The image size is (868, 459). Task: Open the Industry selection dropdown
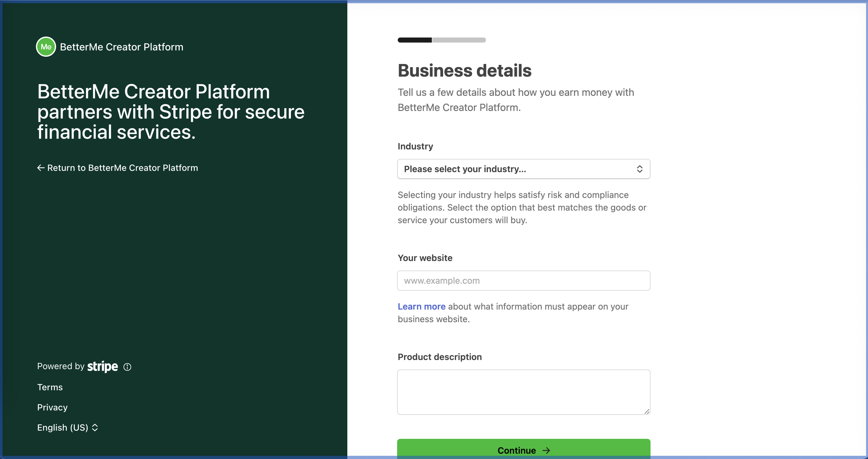pos(523,169)
